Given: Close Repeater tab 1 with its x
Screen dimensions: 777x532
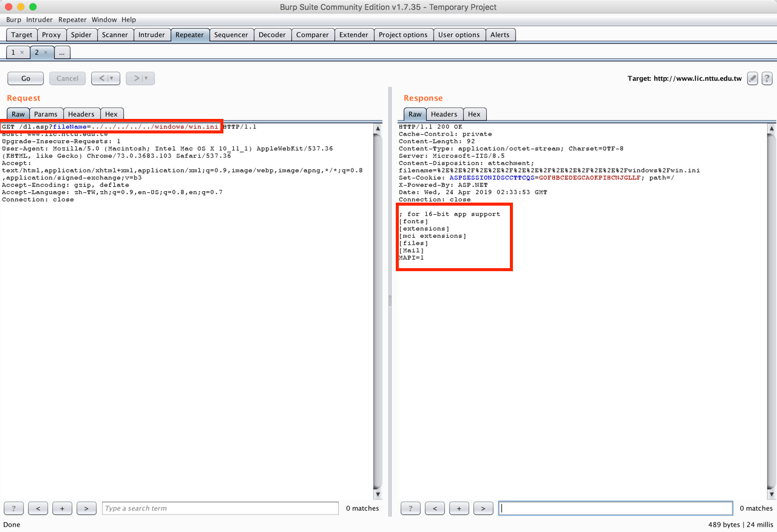Looking at the screenshot, I should 22,53.
